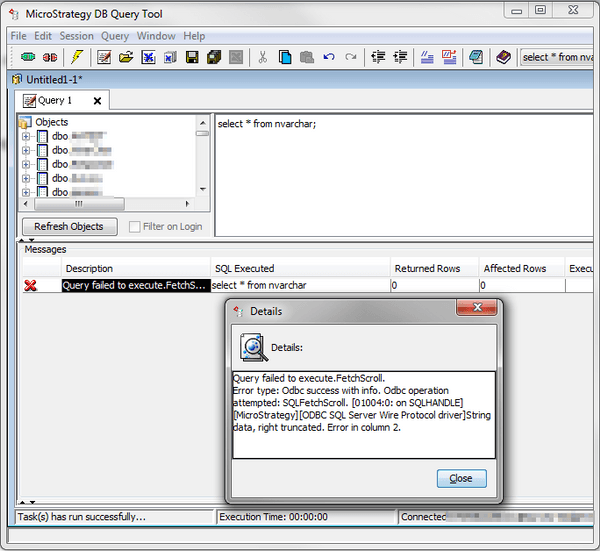Click the greyed-out icon next to Save All
The width and height of the screenshot is (600, 551).
236,57
